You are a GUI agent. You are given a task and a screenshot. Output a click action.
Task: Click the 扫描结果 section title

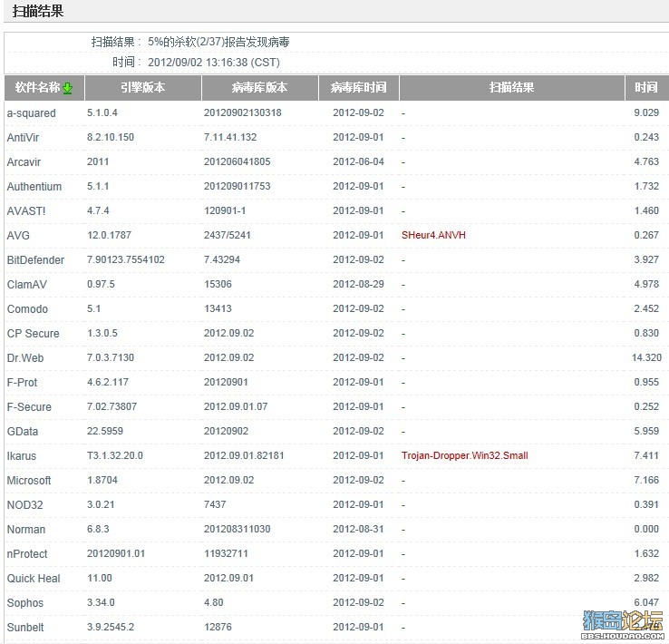pyautogui.click(x=38, y=11)
